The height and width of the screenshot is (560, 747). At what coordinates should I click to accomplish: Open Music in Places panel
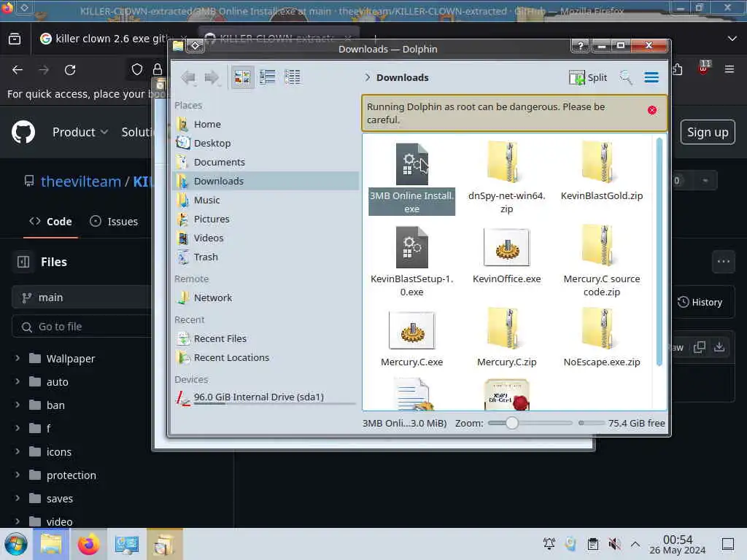[266, 200]
